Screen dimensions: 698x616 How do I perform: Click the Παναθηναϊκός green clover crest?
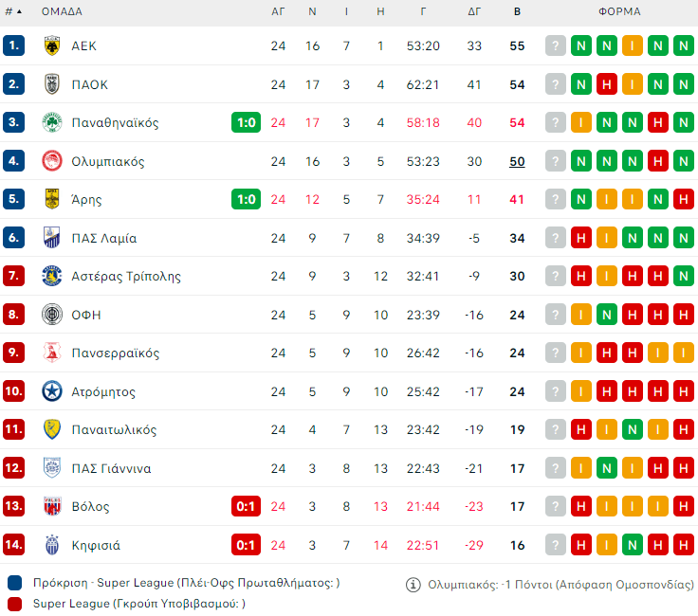(x=52, y=123)
